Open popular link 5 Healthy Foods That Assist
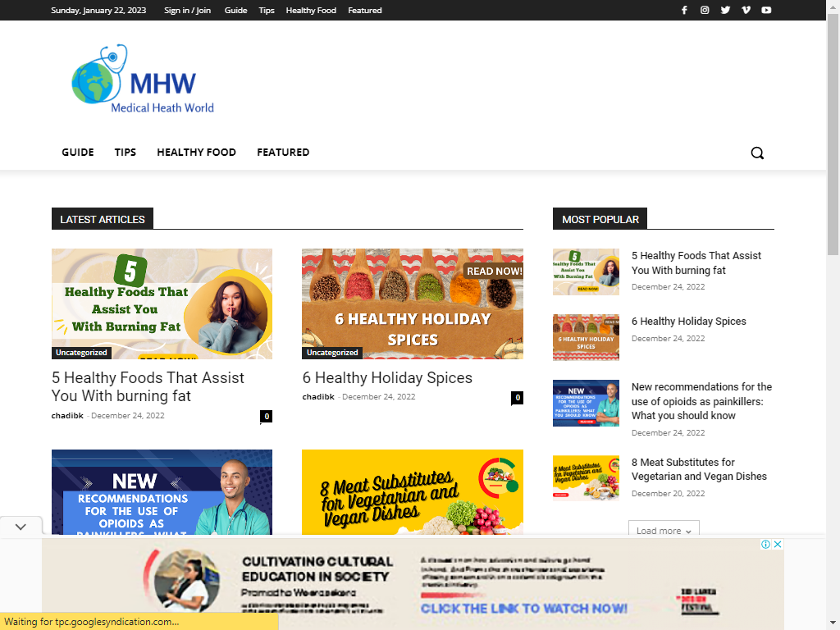Image resolution: width=840 pixels, height=630 pixels. point(696,263)
